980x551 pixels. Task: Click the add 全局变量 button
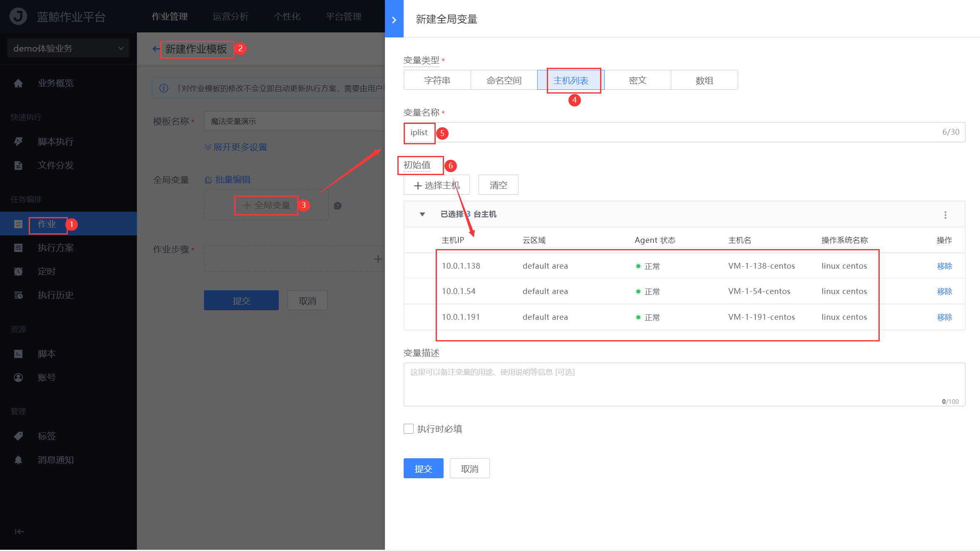coord(266,205)
